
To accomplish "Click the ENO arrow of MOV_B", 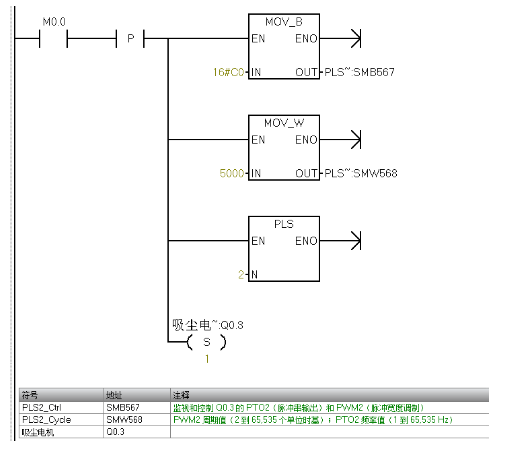I will 356,38.
